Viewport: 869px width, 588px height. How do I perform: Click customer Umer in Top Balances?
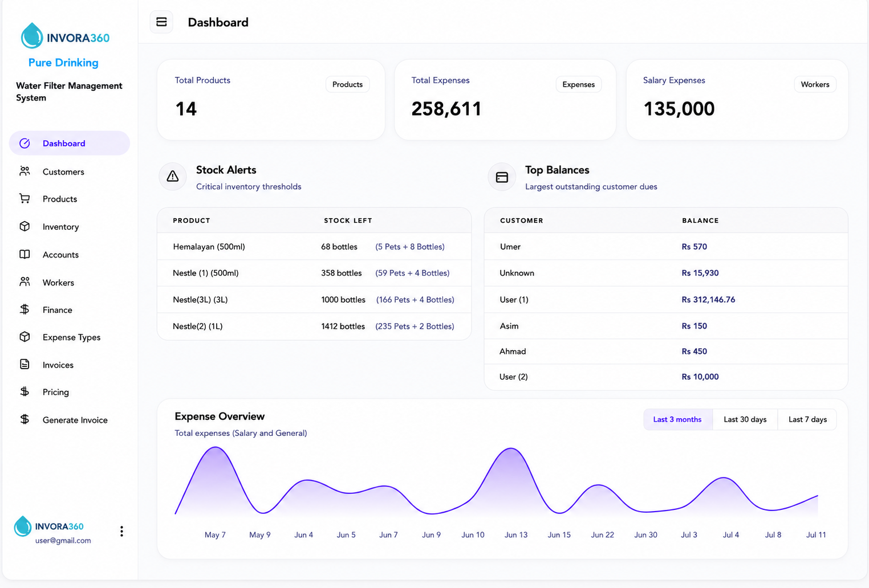point(510,247)
